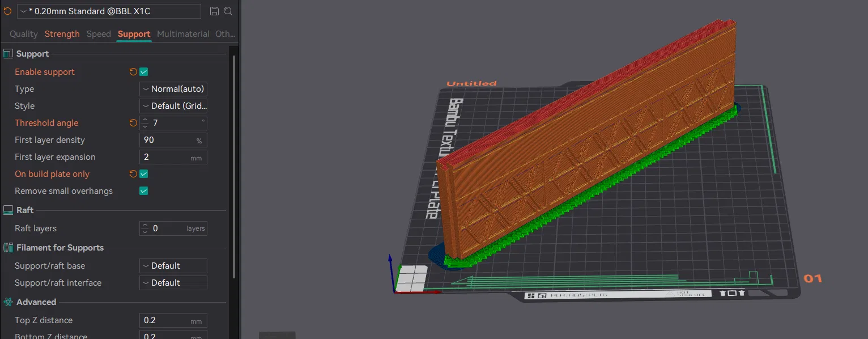Click the Raft section icon
This screenshot has height=339, width=868.
8,210
